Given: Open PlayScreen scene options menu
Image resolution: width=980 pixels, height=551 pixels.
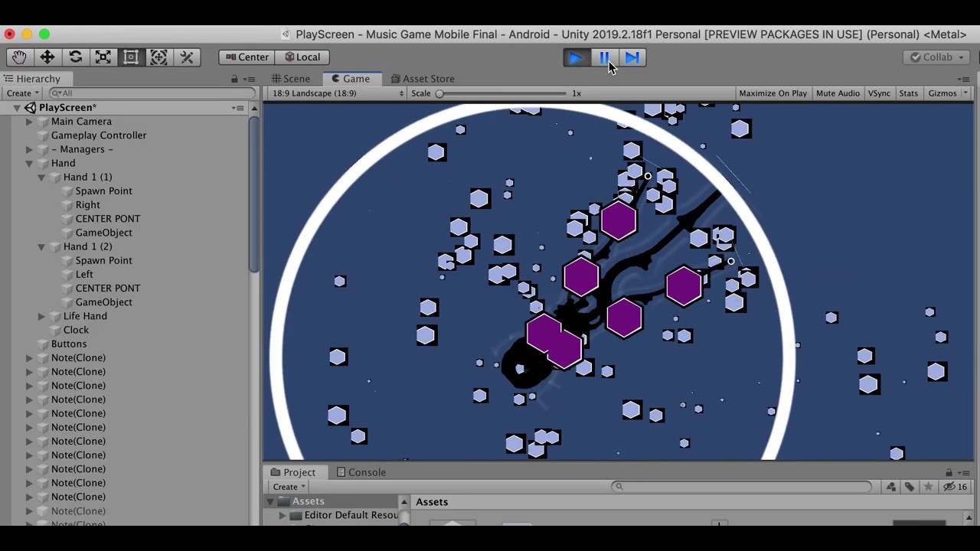Looking at the screenshot, I should point(238,108).
